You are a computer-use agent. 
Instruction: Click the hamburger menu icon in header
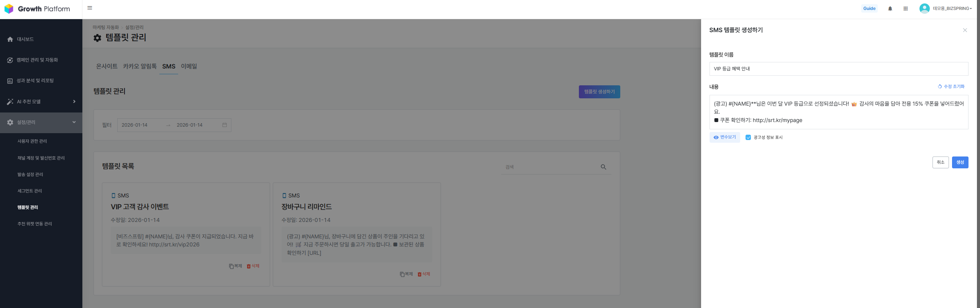click(x=90, y=8)
